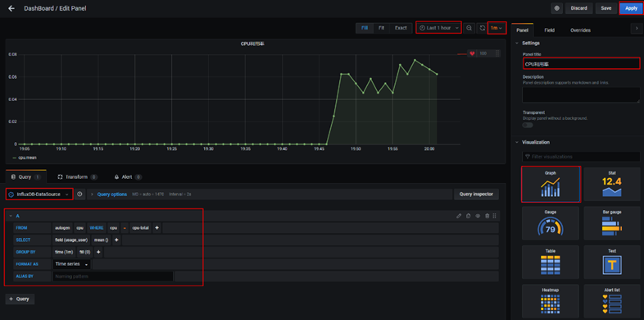The height and width of the screenshot is (320, 644).
Task: Go back using the arrow beside DashBoard
Action: tap(11, 8)
